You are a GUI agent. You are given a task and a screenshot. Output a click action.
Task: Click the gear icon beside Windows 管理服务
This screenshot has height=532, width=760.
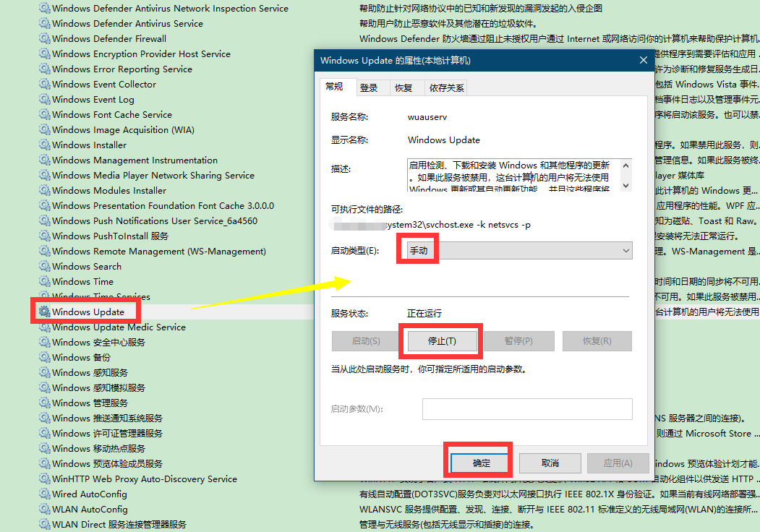tap(45, 403)
